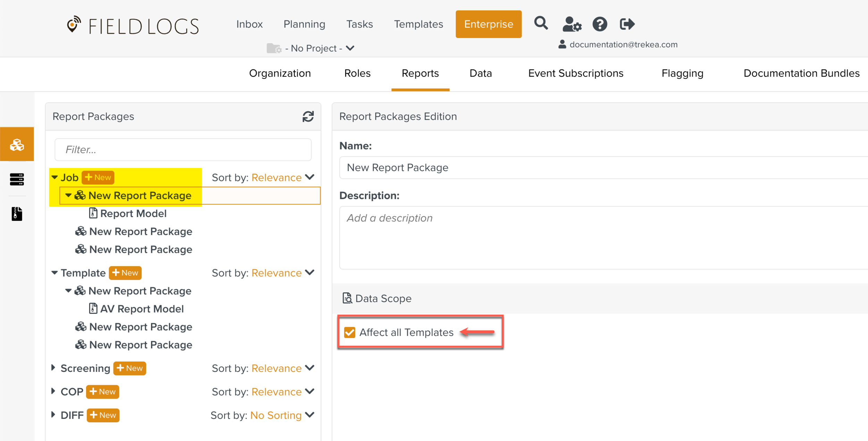Screen dimensions: 868x441
Task: Open the help question mark icon
Action: coord(600,24)
